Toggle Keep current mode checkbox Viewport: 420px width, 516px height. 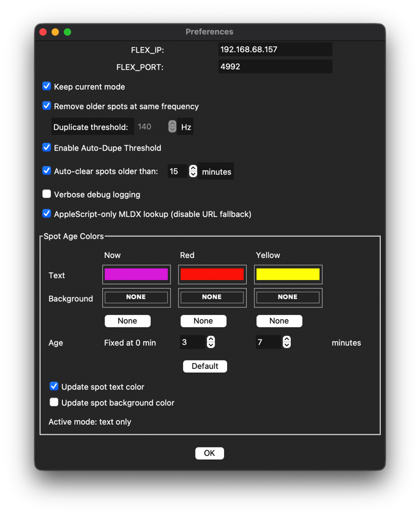pos(47,86)
